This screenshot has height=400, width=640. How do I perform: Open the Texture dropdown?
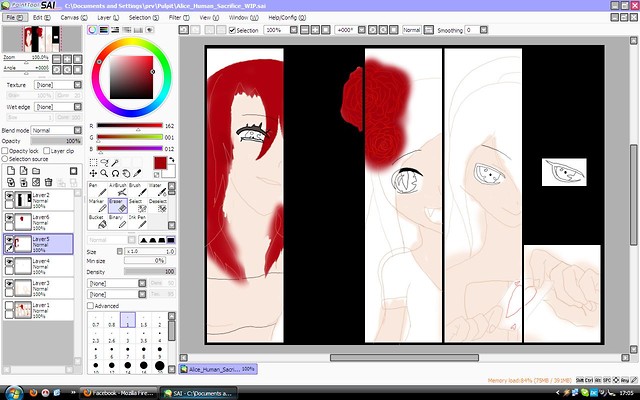(78, 85)
